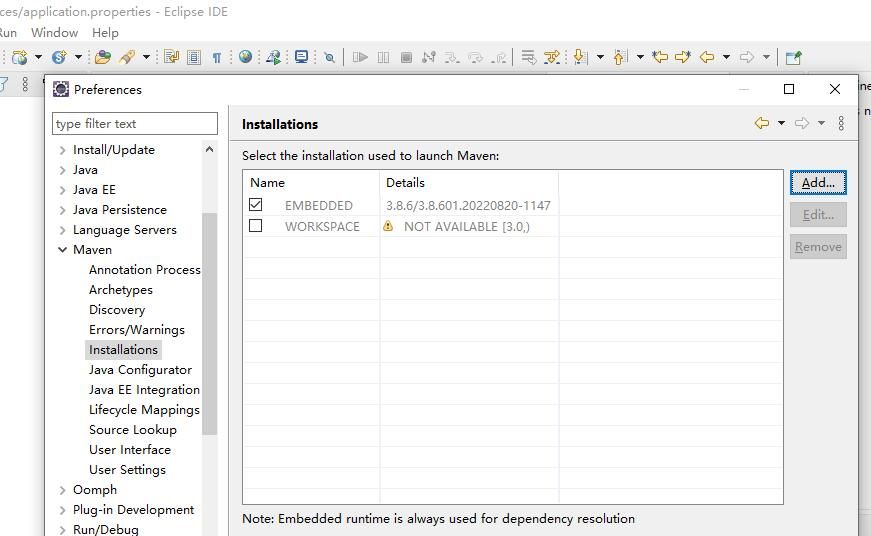This screenshot has height=536, width=871.
Task: Uncheck the EMBEDDED Maven installation checkbox
Action: coord(256,205)
